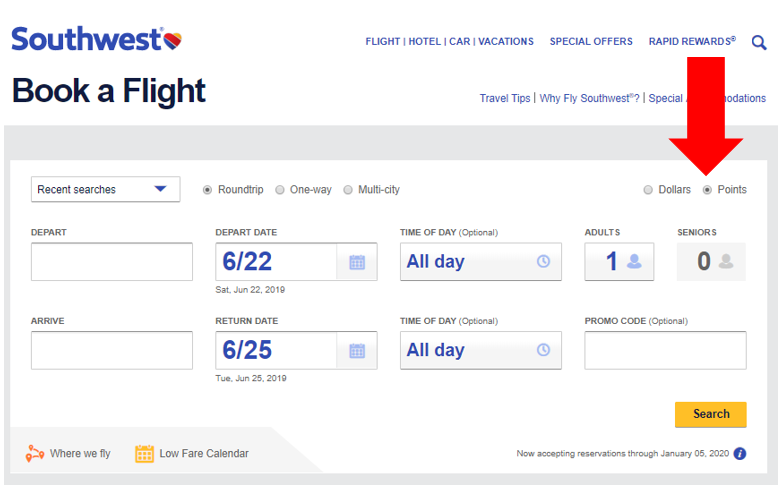Click the reservations info icon

click(x=740, y=453)
